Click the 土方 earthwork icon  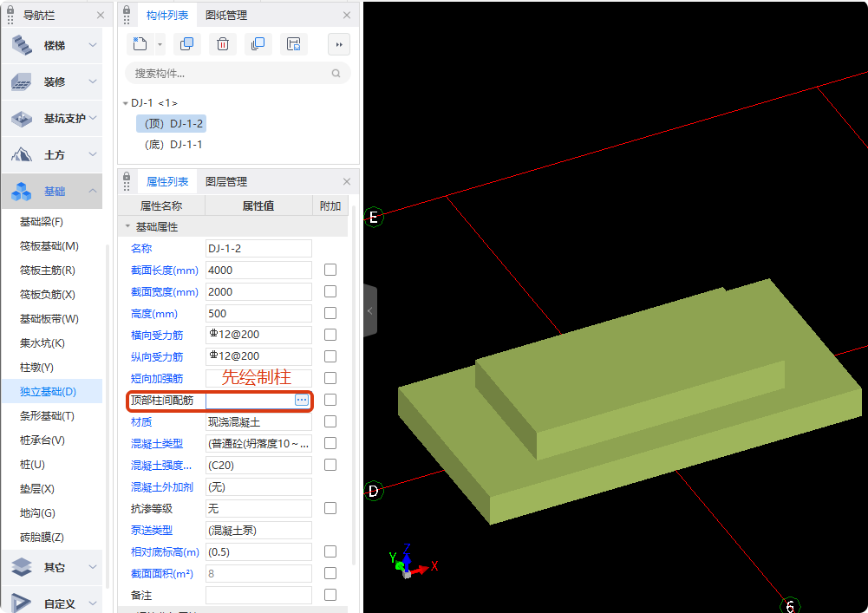(x=22, y=154)
